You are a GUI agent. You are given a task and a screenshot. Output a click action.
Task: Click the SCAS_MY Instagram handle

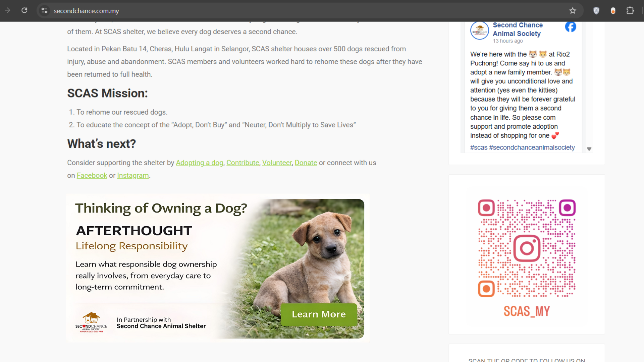[x=527, y=311]
